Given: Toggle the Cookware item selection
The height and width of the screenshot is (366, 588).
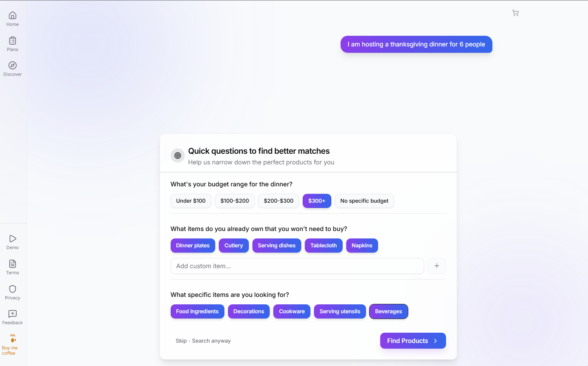Looking at the screenshot, I should 292,311.
